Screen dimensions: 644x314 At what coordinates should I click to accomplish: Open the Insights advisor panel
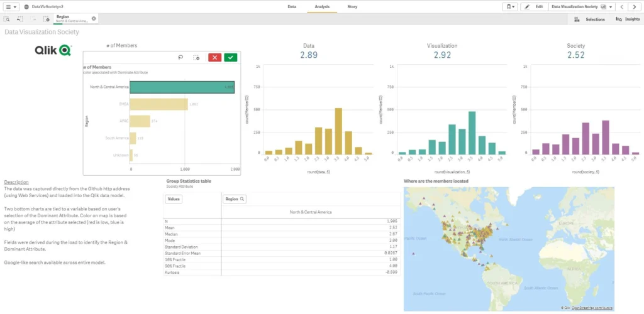(x=628, y=19)
